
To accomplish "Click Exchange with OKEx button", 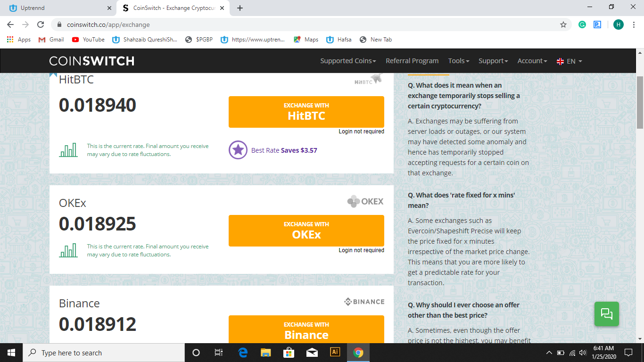I will pyautogui.click(x=306, y=230).
